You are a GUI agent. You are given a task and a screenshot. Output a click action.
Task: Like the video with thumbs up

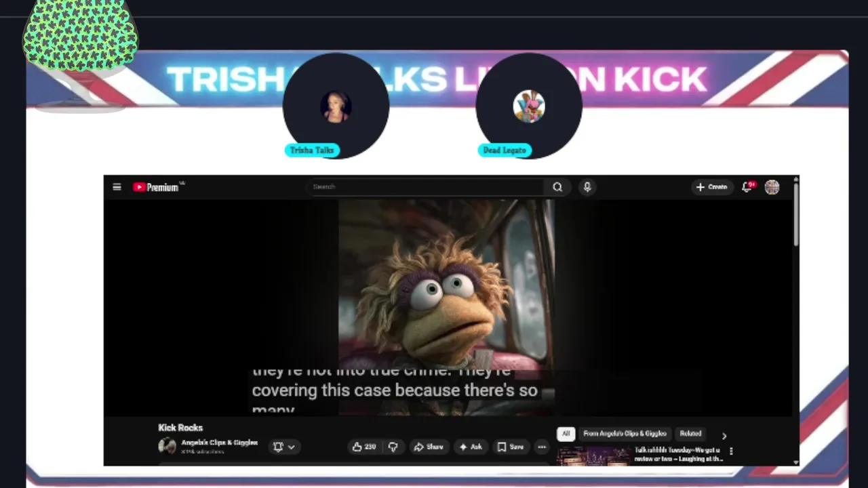(x=364, y=447)
